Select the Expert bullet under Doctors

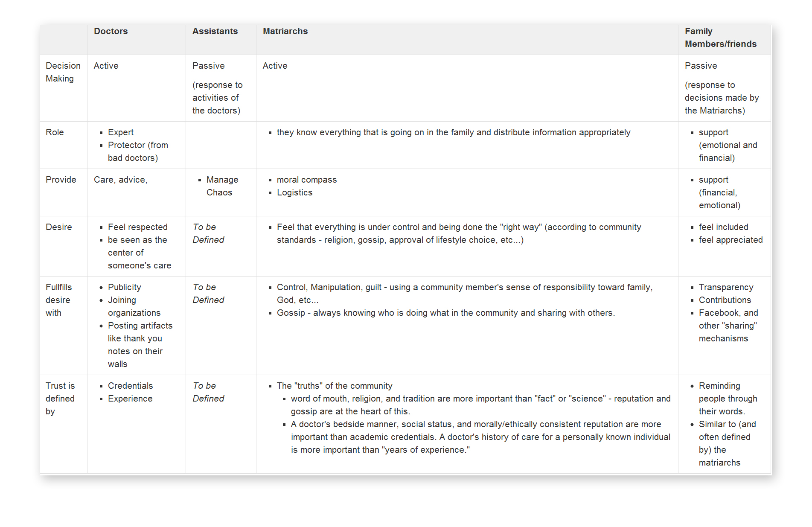(x=120, y=132)
